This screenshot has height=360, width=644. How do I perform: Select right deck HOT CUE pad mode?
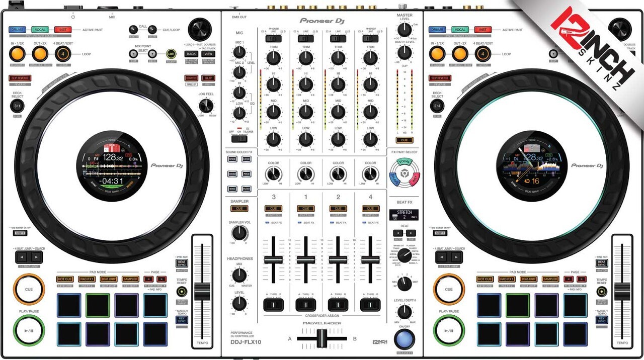(x=485, y=279)
